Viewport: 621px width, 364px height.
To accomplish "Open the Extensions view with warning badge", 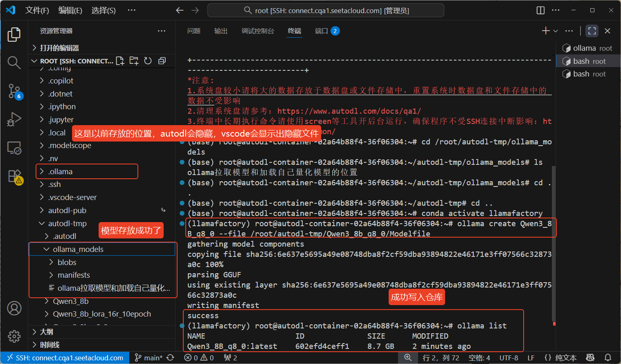I will 15,177.
